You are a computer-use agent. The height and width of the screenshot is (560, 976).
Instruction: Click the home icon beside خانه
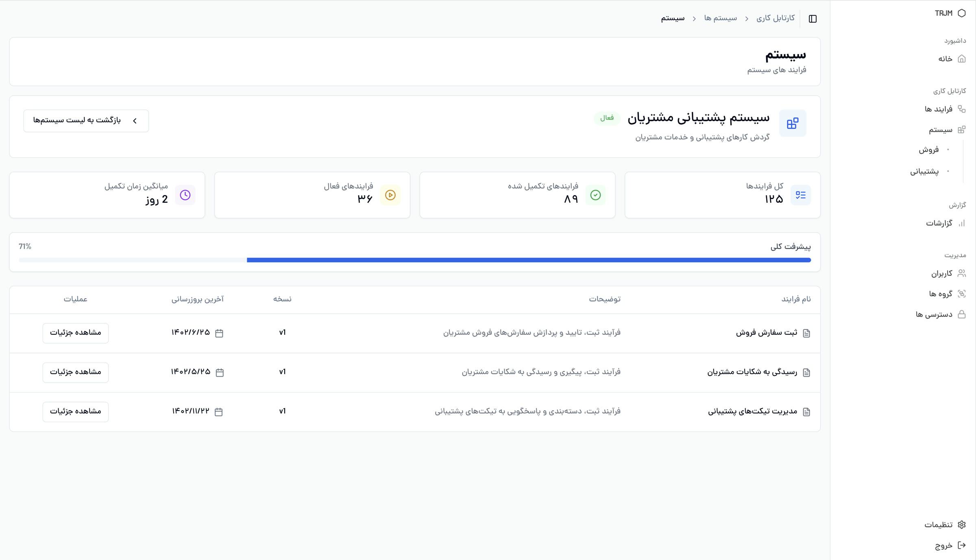click(x=962, y=59)
